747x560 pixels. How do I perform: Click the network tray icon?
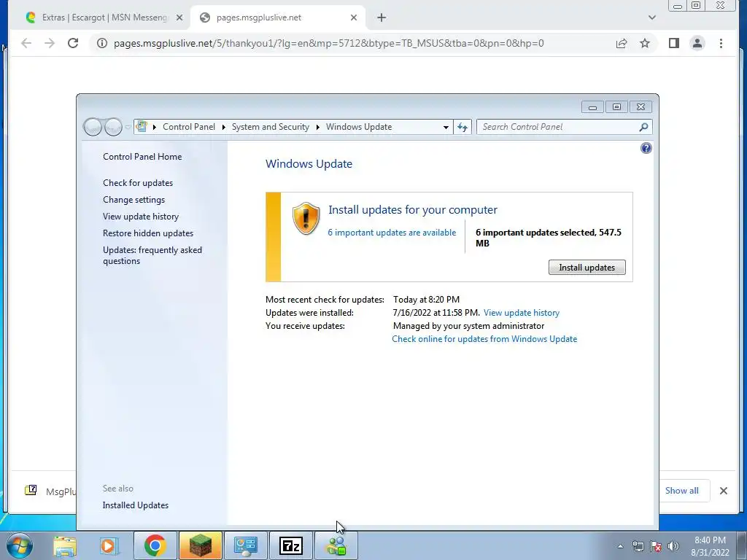click(638, 546)
